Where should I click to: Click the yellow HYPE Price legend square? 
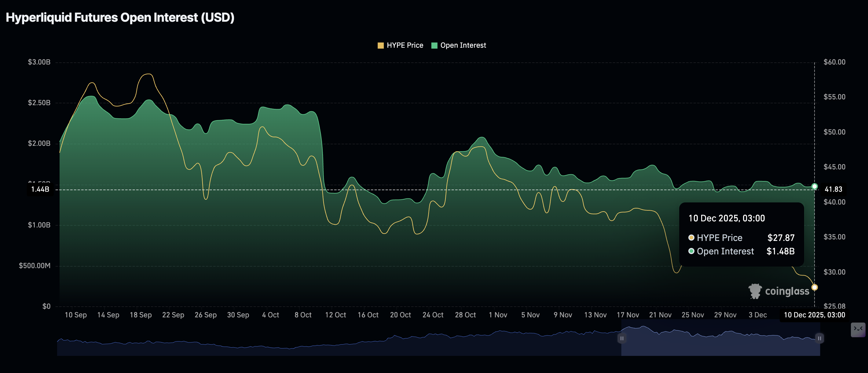tap(381, 45)
